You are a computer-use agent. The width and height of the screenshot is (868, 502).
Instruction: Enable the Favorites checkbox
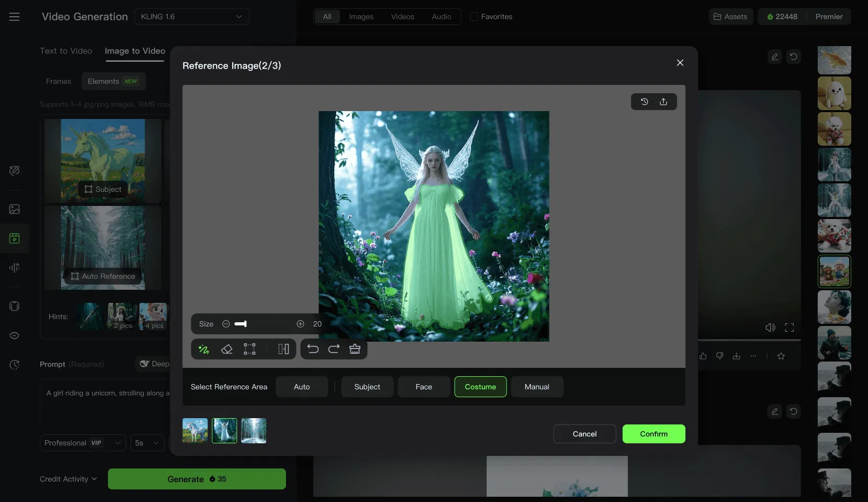coord(474,17)
